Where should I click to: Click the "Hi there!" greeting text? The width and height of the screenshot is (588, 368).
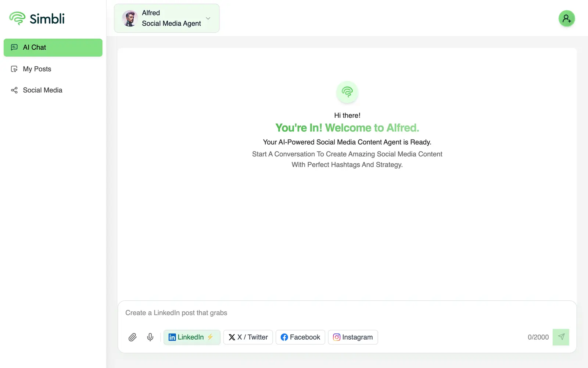coord(347,116)
